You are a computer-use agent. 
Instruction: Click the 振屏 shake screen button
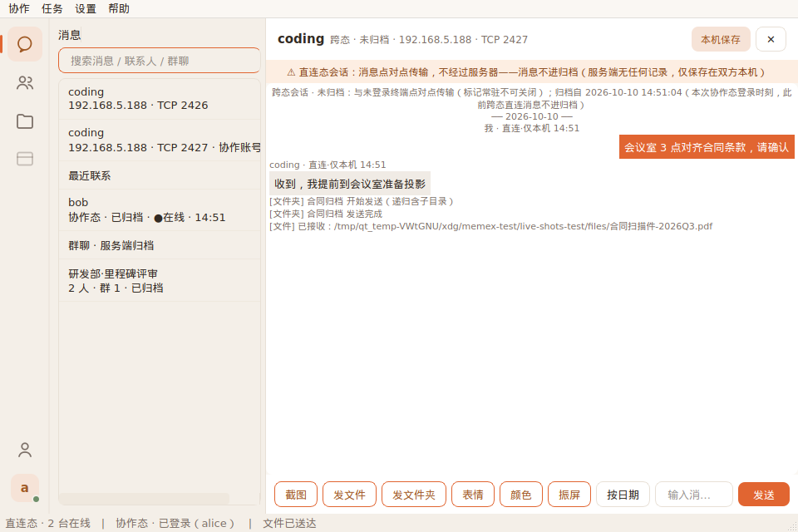(569, 495)
